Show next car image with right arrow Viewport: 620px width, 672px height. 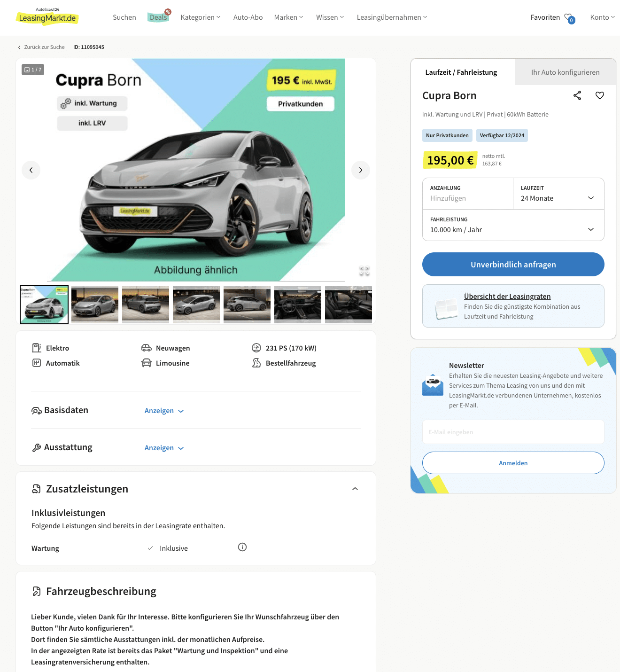pos(361,170)
